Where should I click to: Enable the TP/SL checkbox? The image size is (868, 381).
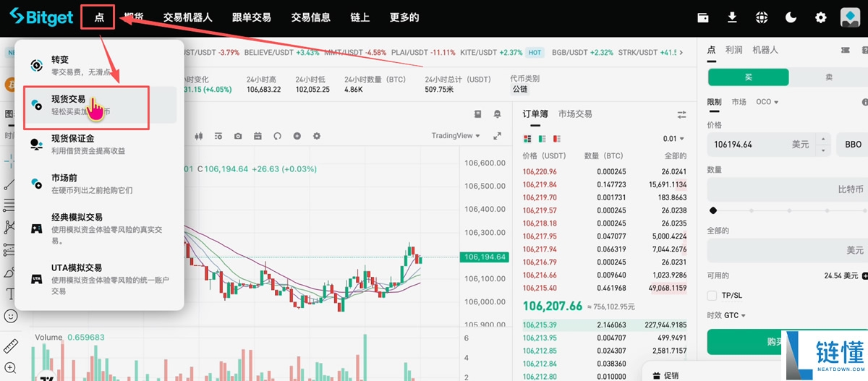click(712, 296)
